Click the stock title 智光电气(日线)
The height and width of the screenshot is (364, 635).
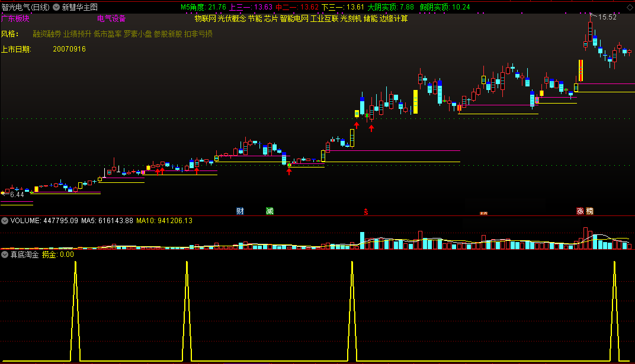25,7
